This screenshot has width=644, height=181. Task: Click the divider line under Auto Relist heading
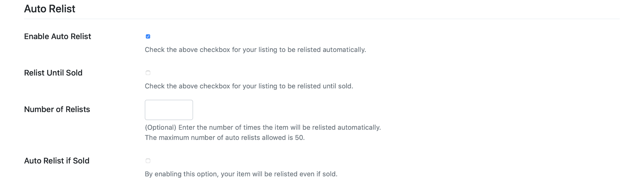321,19
